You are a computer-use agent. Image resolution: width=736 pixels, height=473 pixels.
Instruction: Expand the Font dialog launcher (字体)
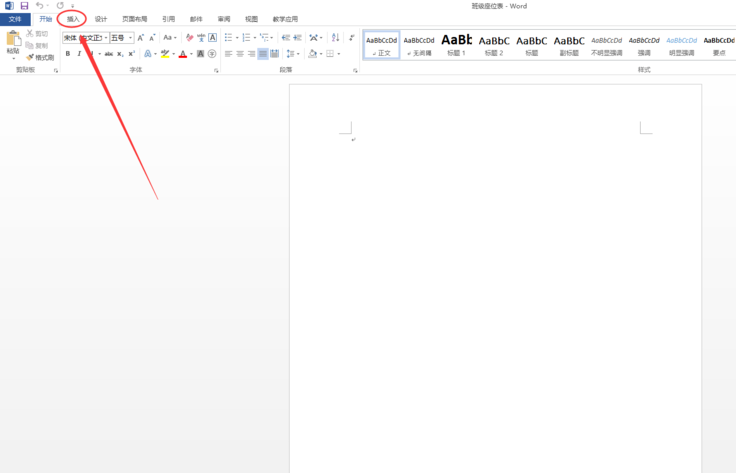216,71
